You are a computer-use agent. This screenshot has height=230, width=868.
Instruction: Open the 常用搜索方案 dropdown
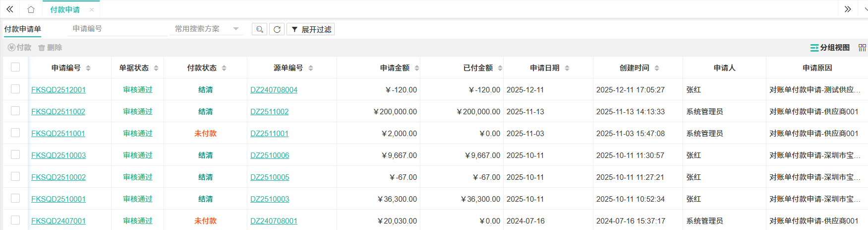(x=207, y=29)
